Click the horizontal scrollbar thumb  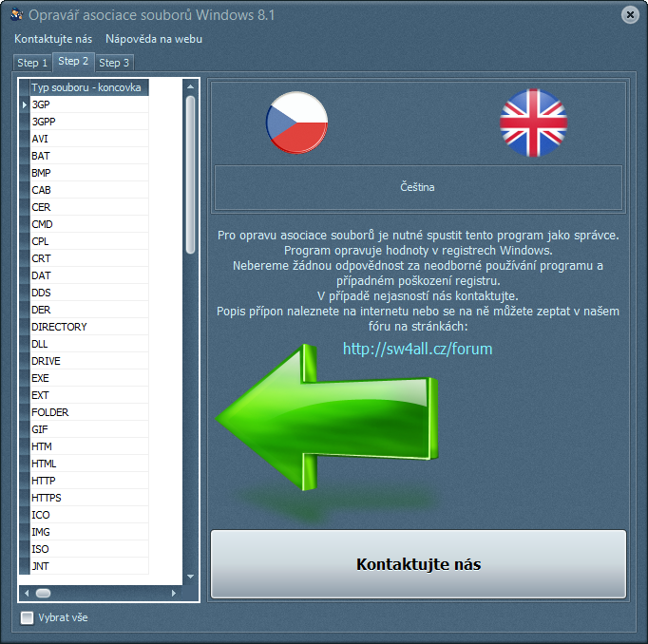(43, 594)
